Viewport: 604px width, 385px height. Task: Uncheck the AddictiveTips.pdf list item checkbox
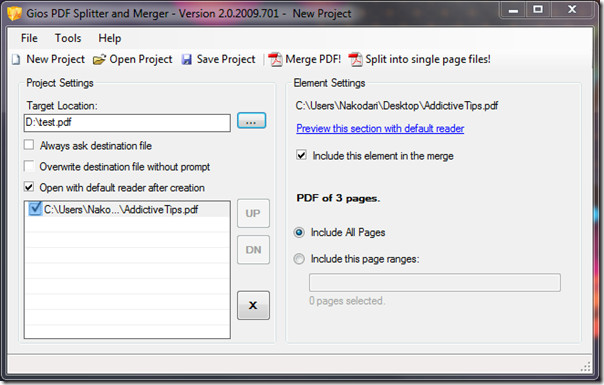coord(35,209)
